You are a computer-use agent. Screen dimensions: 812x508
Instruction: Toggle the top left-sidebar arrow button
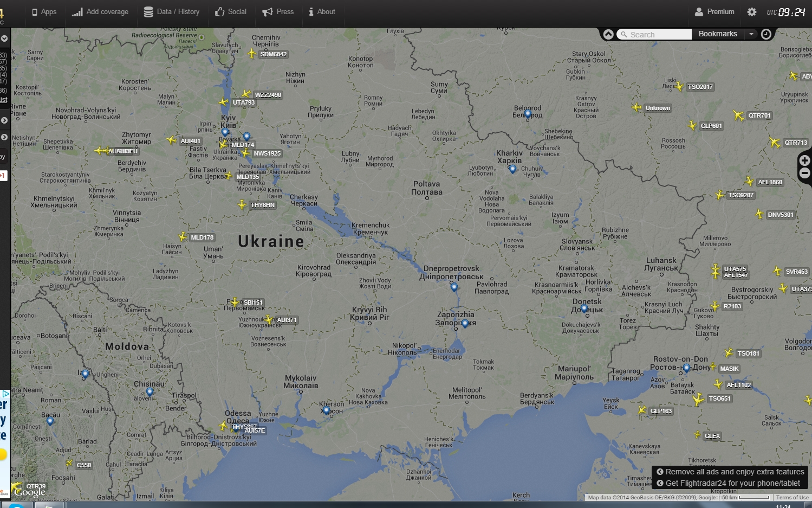click(4, 38)
